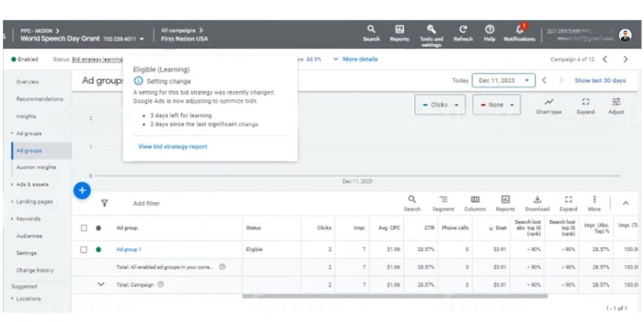Click Show last 30 days link

tap(599, 80)
